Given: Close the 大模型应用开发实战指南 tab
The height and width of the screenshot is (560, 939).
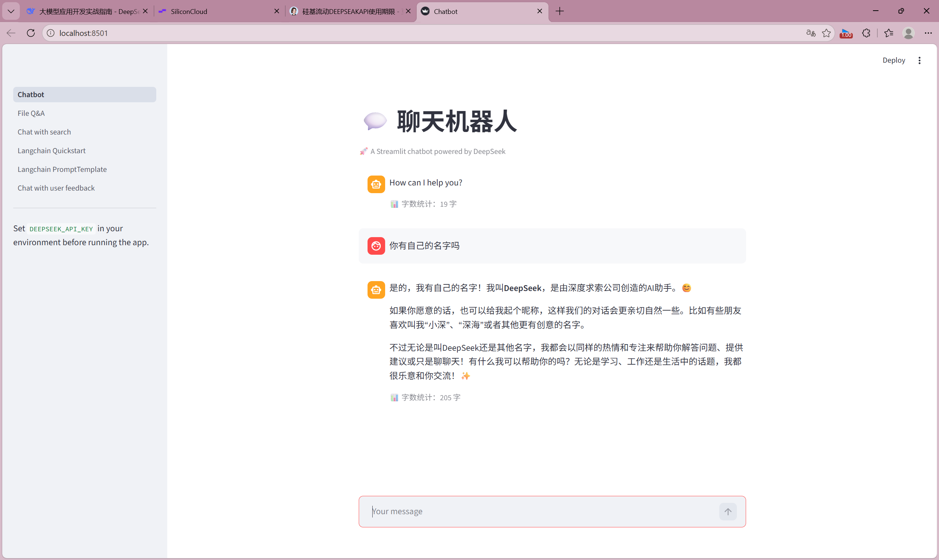Looking at the screenshot, I should pyautogui.click(x=145, y=11).
